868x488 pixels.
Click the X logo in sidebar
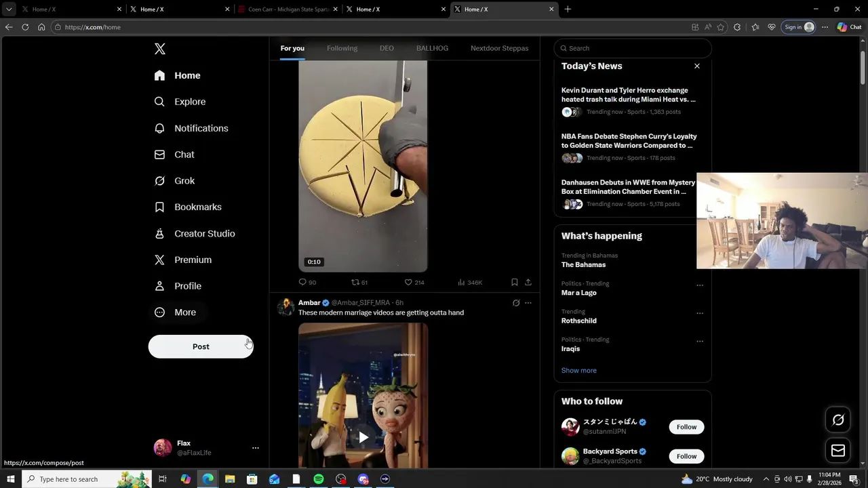[160, 49]
